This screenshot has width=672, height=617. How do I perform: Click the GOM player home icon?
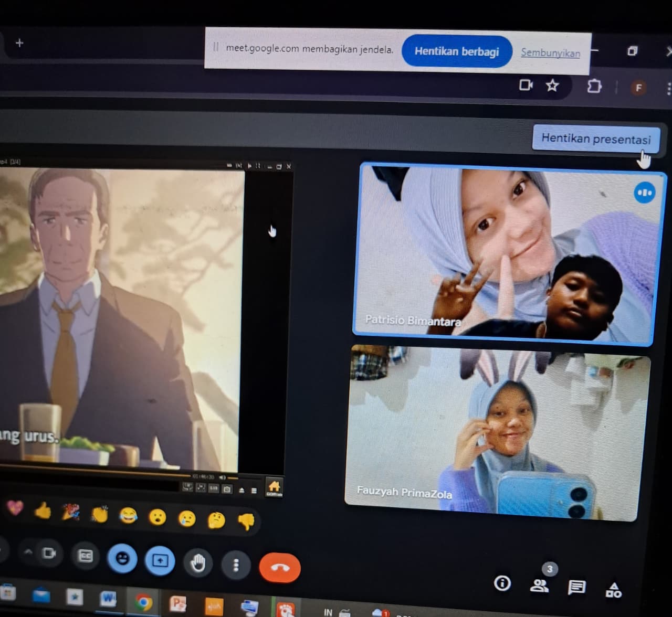pyautogui.click(x=274, y=487)
